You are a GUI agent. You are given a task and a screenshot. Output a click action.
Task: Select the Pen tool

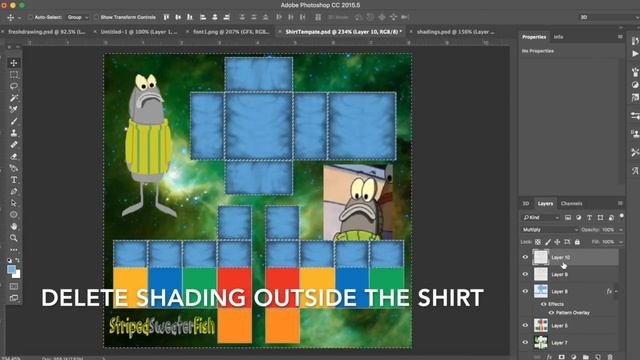[x=14, y=191]
